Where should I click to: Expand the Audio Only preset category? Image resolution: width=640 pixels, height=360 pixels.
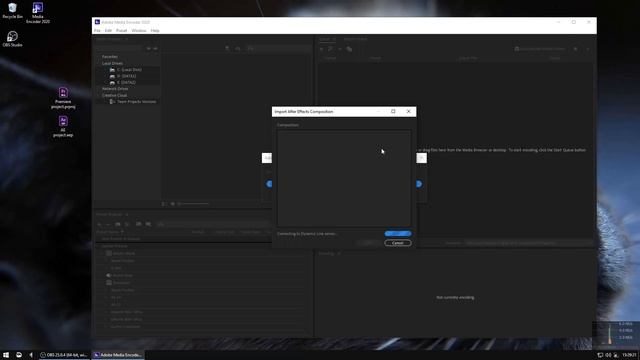pos(103,276)
